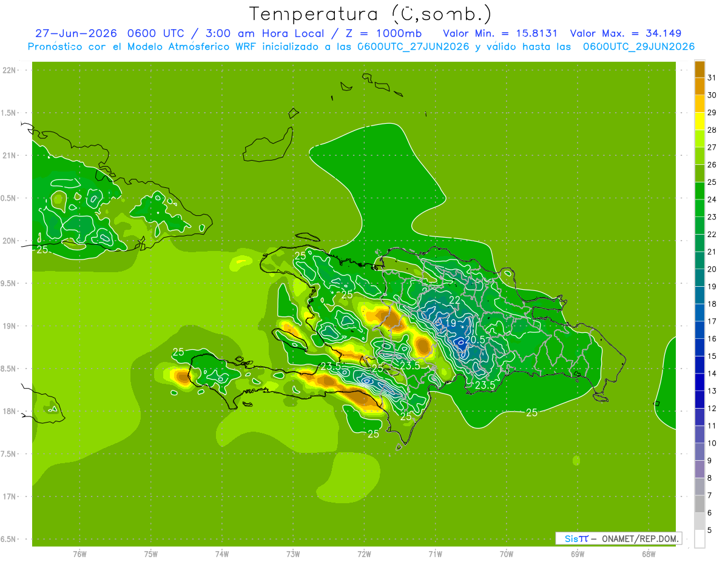This screenshot has width=728, height=562.
Task: Click the SisTT – ONAMET/REP.DOM. credit box
Action: [x=618, y=538]
